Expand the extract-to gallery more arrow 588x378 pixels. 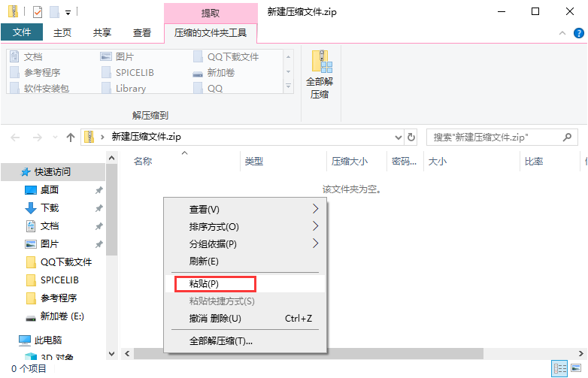pyautogui.click(x=289, y=86)
